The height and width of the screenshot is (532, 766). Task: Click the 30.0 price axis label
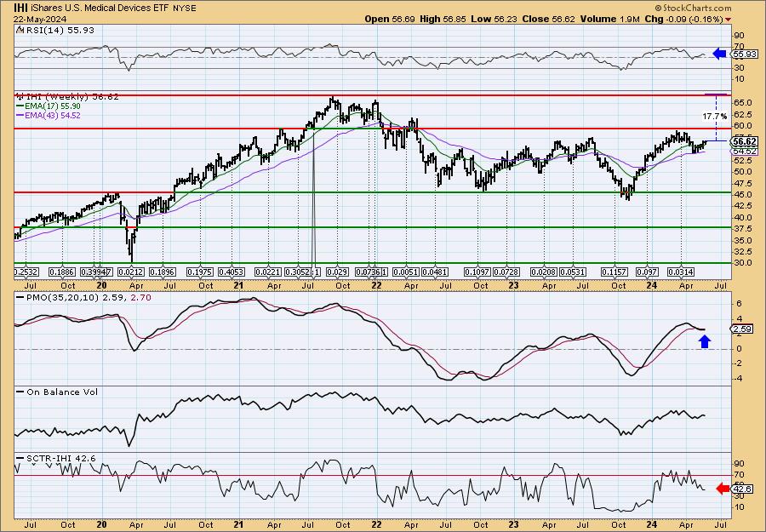point(742,263)
